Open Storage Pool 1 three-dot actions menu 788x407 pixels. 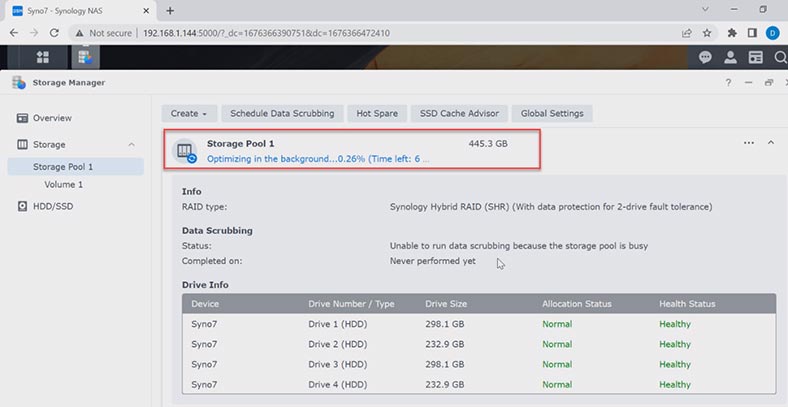click(x=749, y=143)
